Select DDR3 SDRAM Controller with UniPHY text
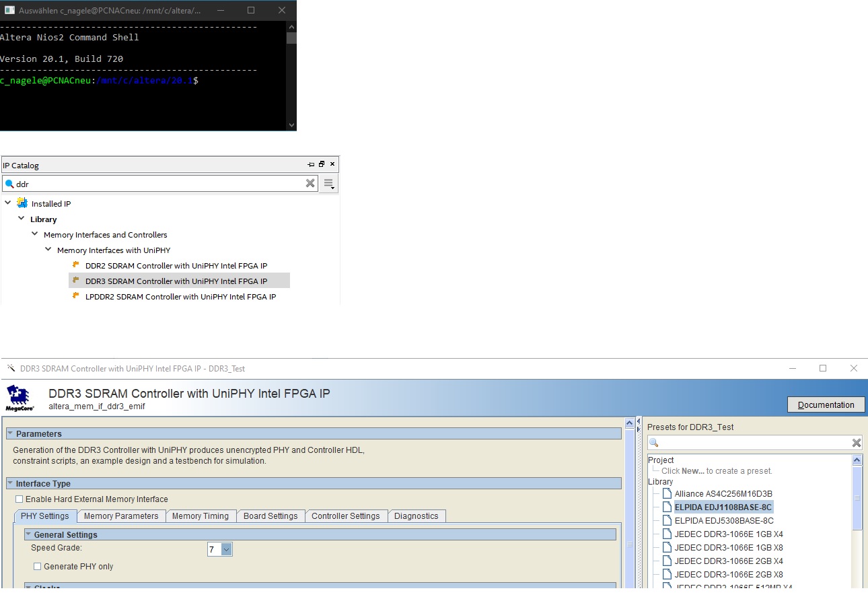The width and height of the screenshot is (868, 601). pyautogui.click(x=176, y=281)
